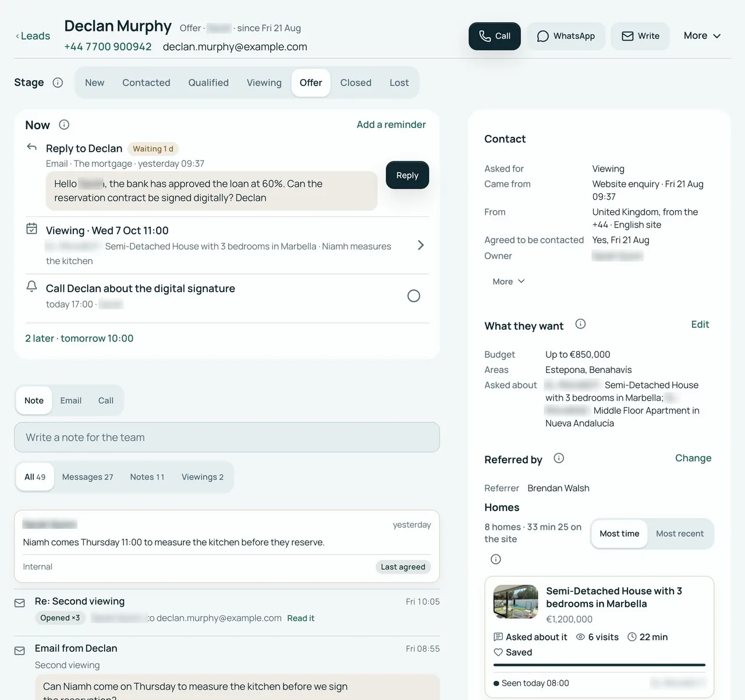
Task: Reply to Declan's mortgage email
Action: [x=407, y=175]
